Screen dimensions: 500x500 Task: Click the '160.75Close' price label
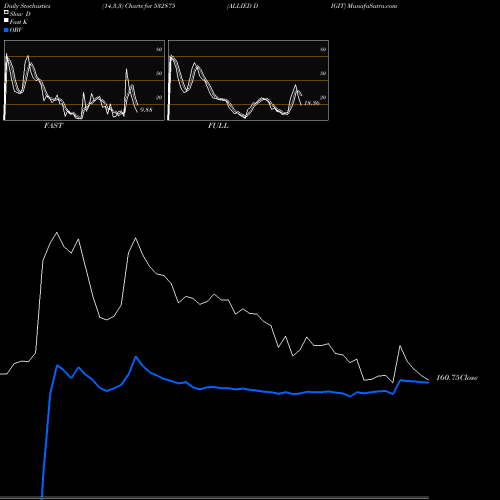point(457,377)
